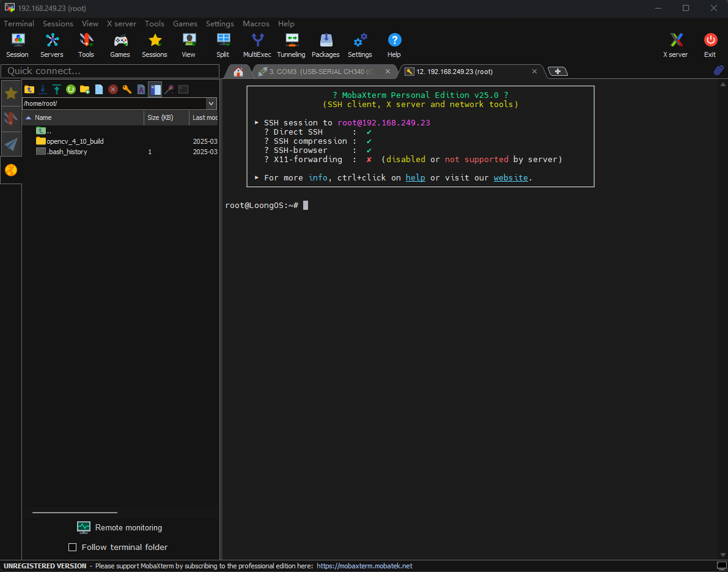The height and width of the screenshot is (572, 728).
Task: Close the COM3 USB-SERIAL tab
Action: click(x=388, y=72)
